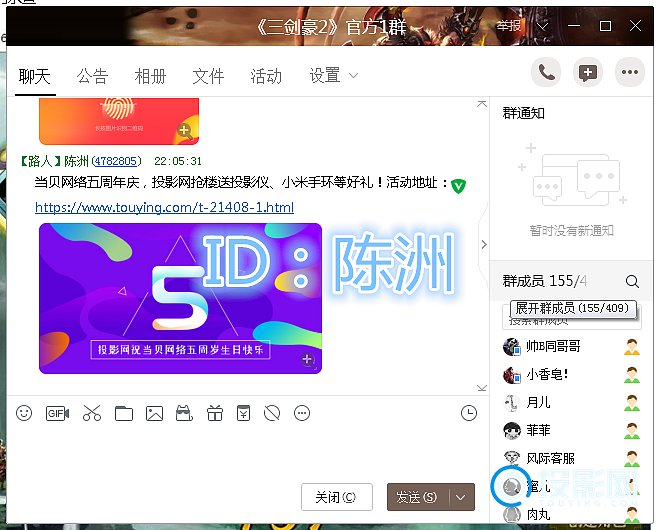Select the scissors screenshot tool
660x530 pixels.
click(92, 413)
